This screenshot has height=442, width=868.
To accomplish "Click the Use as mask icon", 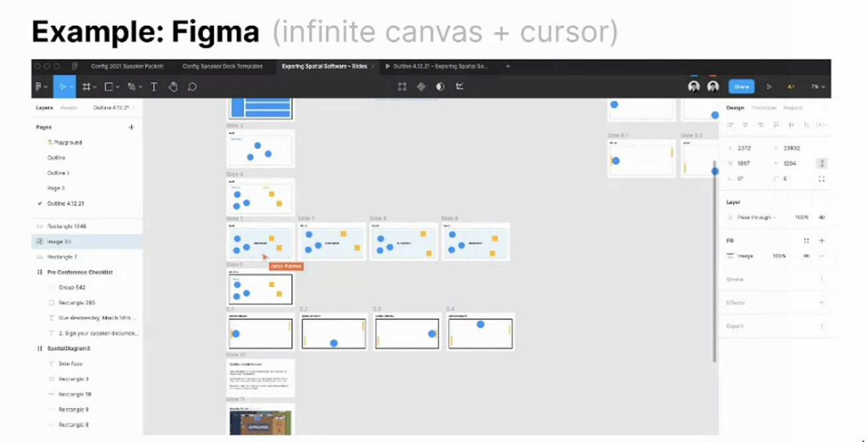I will coord(440,86).
